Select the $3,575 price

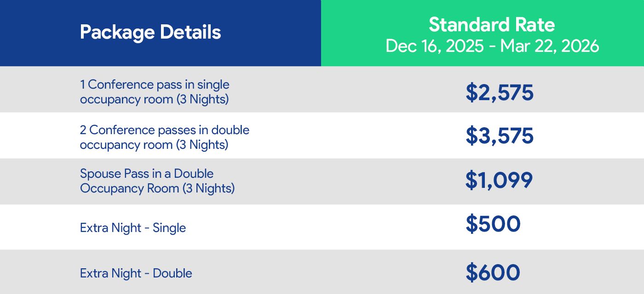[x=499, y=136]
